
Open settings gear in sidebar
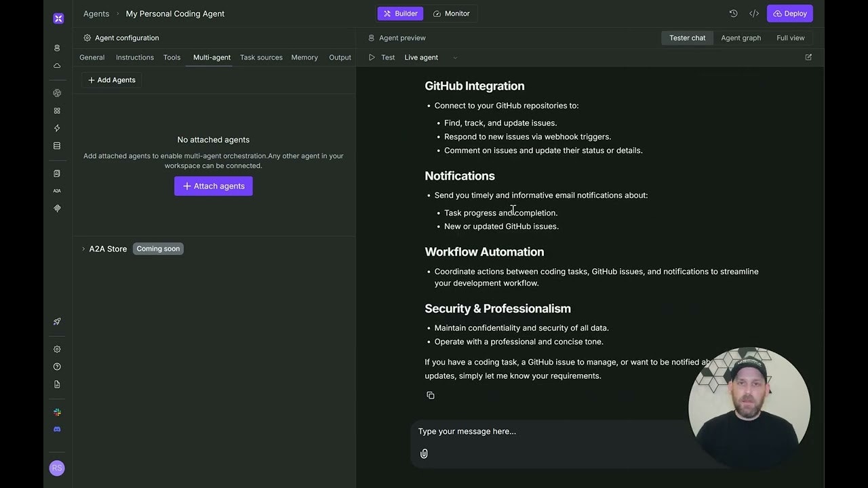click(57, 349)
